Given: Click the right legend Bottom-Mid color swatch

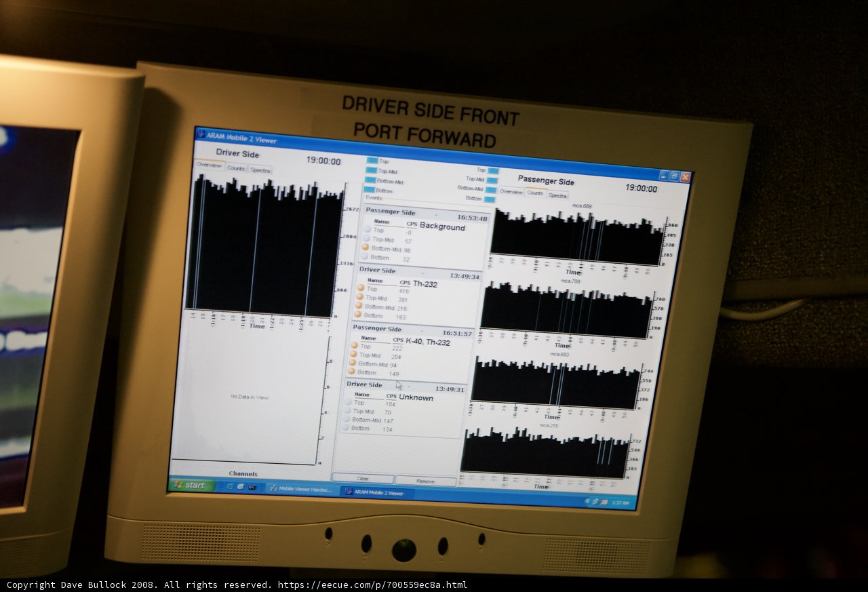Looking at the screenshot, I should tap(492, 190).
